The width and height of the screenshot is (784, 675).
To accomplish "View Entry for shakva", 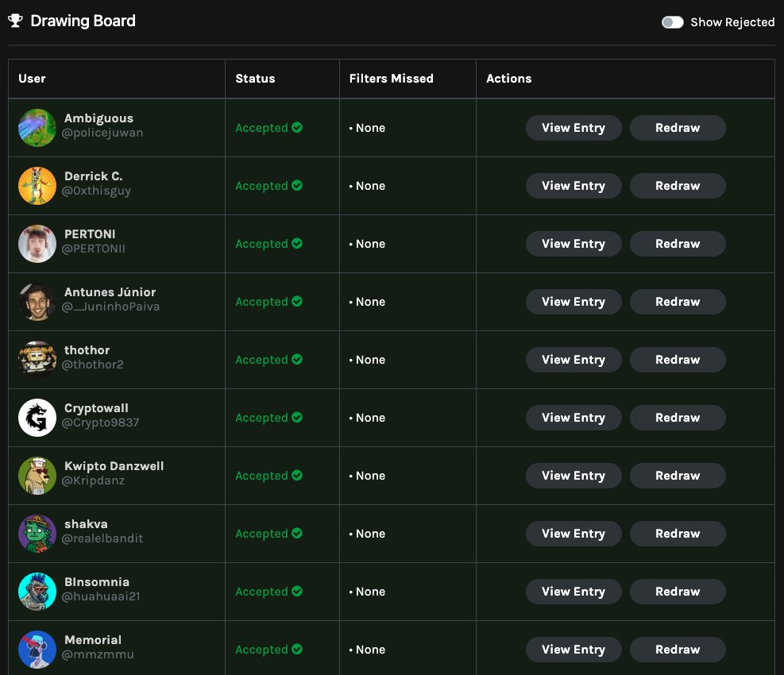I will 574,534.
